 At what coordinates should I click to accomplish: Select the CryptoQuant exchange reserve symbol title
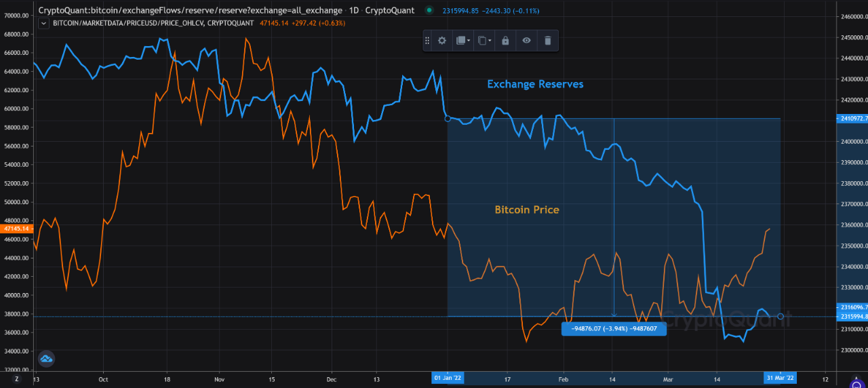click(x=226, y=10)
